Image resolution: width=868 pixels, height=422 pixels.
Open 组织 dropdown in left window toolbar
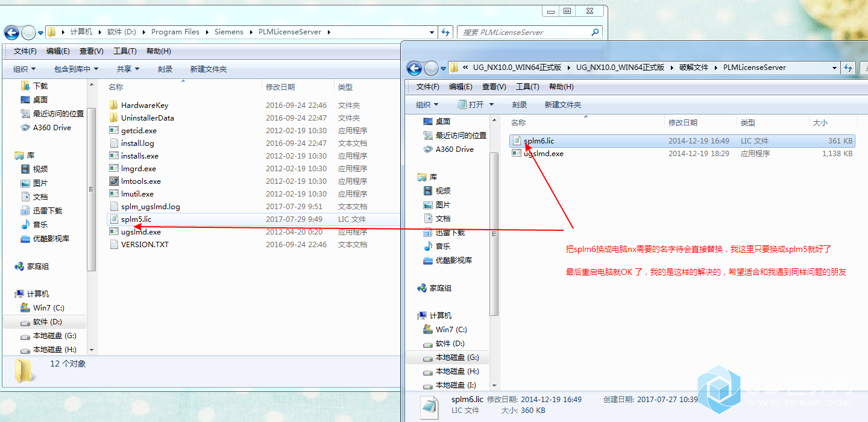[25, 69]
